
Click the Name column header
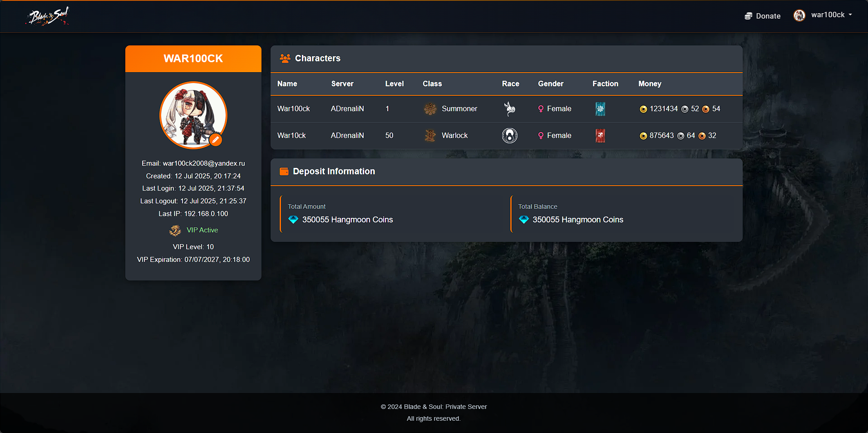(287, 84)
